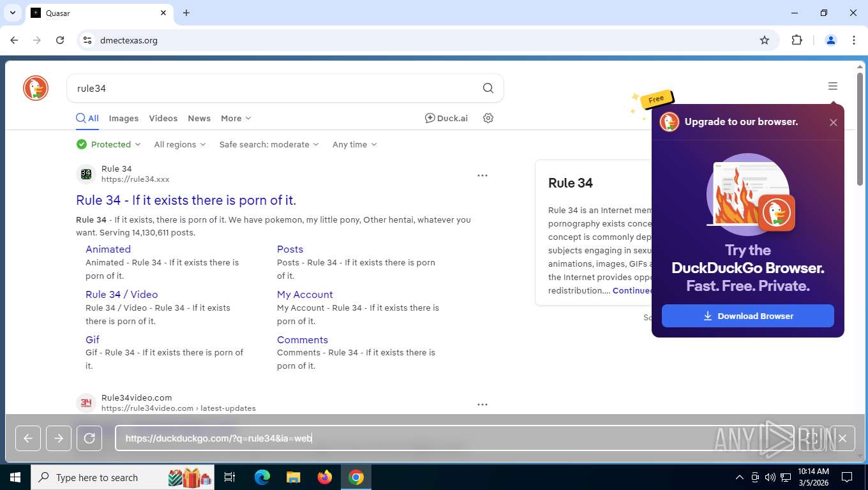Open options for the Rule 34 result
Screen dimensions: 868x490
coord(483,175)
